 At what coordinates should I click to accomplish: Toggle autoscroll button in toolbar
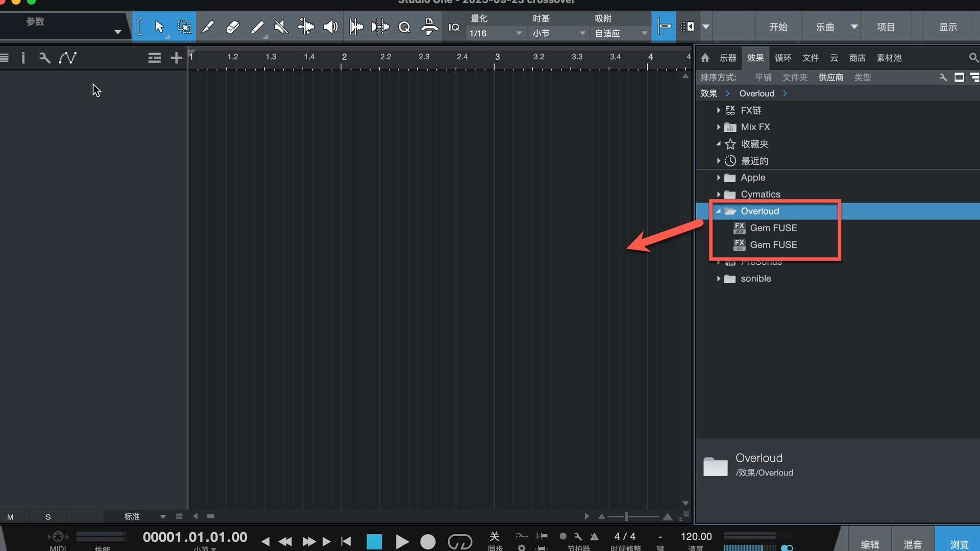(688, 27)
